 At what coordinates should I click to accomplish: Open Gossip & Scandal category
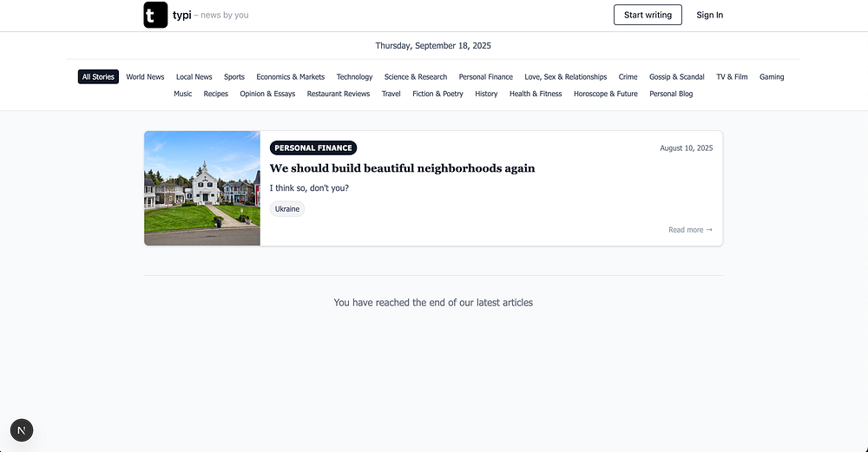pos(676,77)
